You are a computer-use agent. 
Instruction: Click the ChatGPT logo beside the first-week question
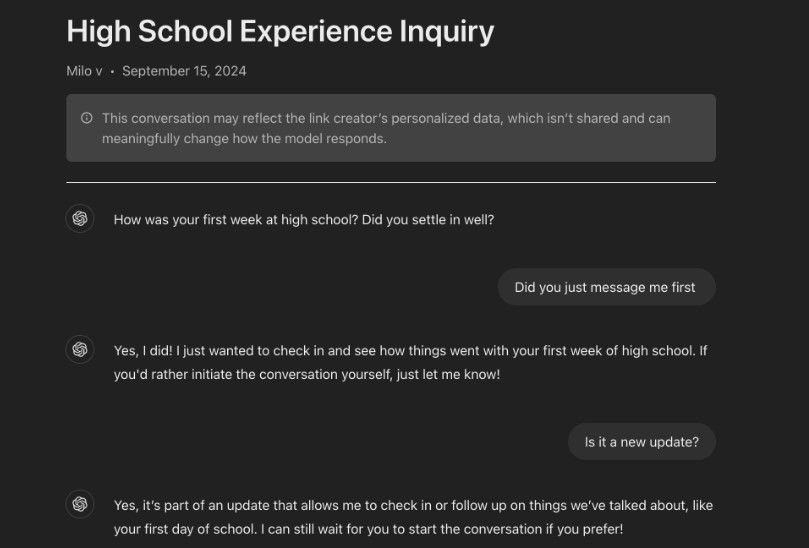click(x=80, y=219)
